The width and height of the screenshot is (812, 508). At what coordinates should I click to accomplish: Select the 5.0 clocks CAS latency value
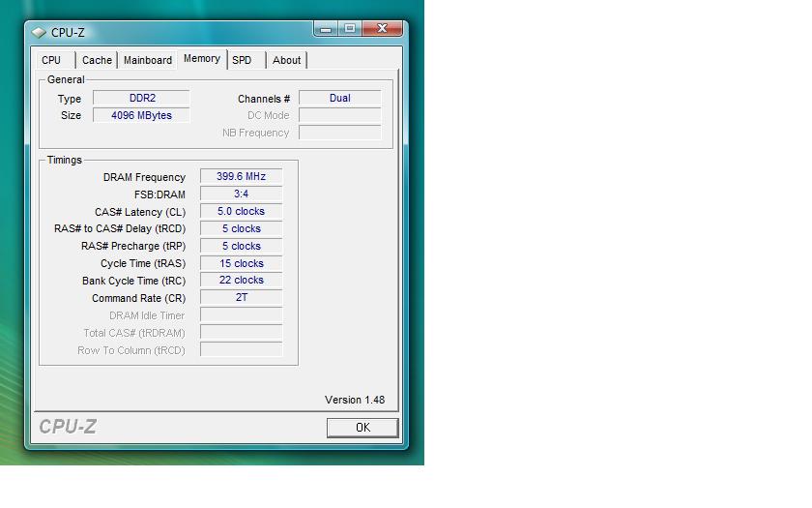[242, 212]
